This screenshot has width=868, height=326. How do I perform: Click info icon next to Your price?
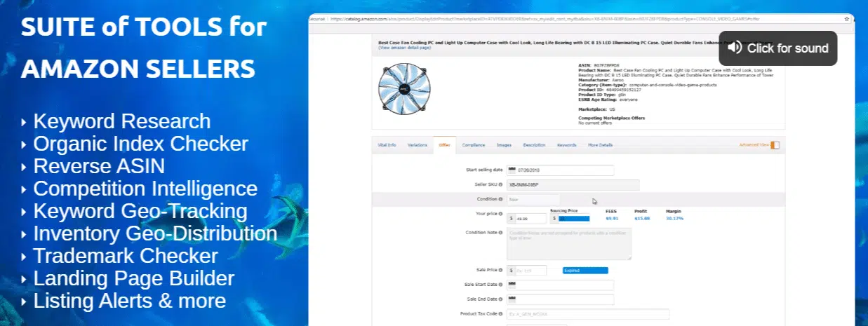[x=500, y=213]
